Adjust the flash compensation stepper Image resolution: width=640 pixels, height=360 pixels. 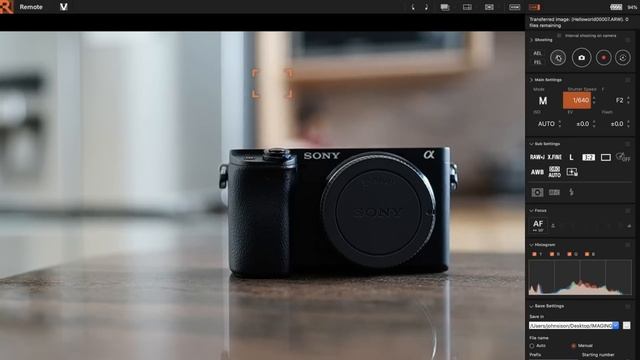click(629, 124)
